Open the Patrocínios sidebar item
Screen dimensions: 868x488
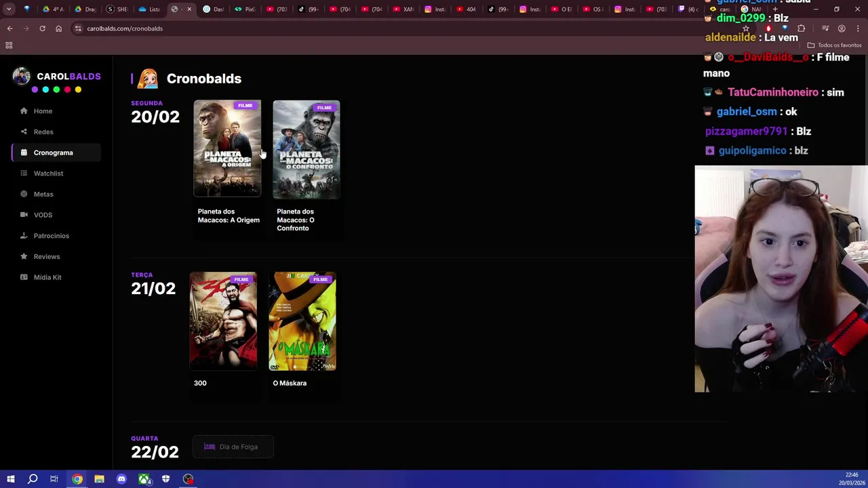[x=56, y=236]
